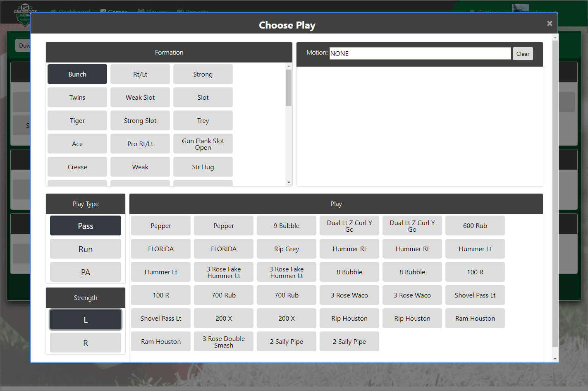This screenshot has height=391, width=588.
Task: Click the profile image beside Logout
Action: click(520, 8)
